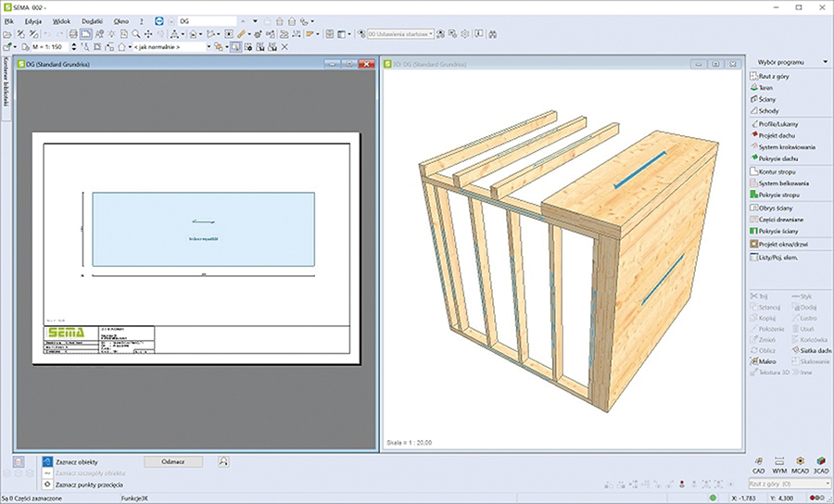This screenshot has height=504, width=834.
Task: Switch to 3CAD mode
Action: click(x=819, y=462)
